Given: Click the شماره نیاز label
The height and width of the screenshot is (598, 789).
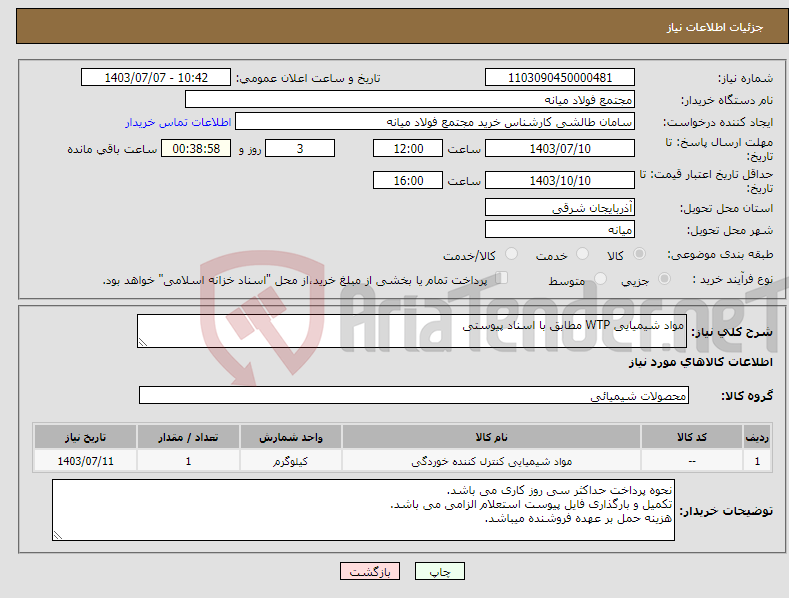Looking at the screenshot, I should tap(745, 79).
